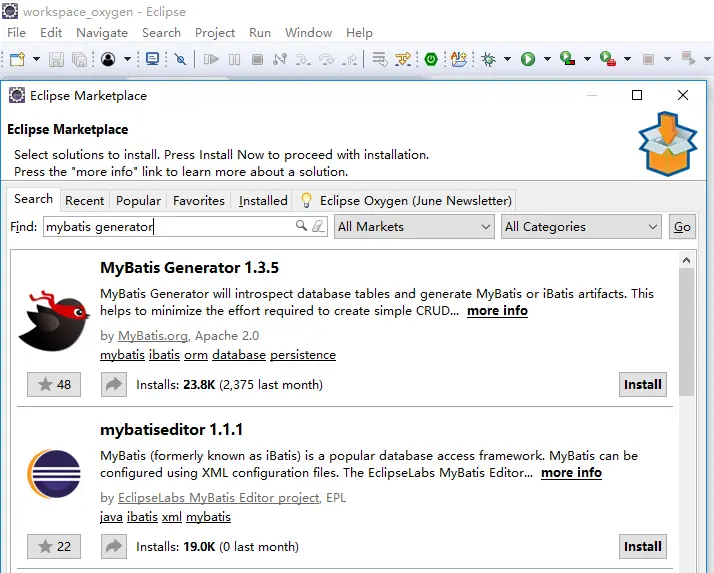
Task: Open the File menu
Action: point(17,33)
